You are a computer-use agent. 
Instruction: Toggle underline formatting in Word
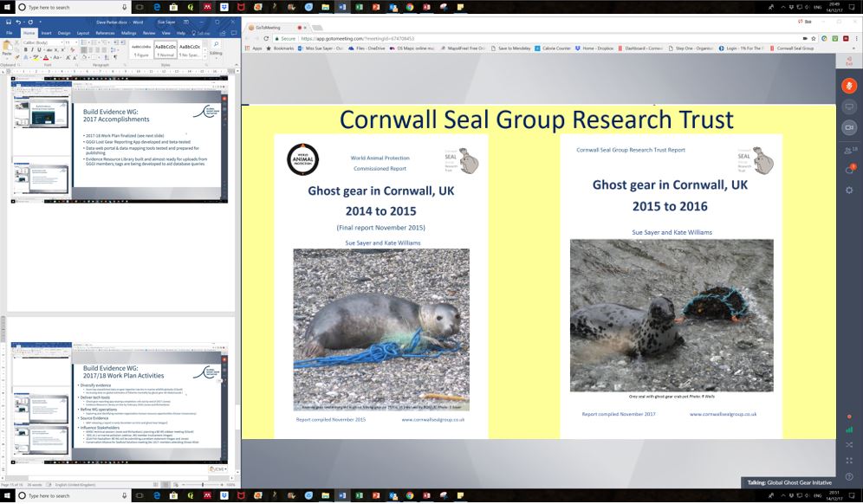(x=40, y=49)
